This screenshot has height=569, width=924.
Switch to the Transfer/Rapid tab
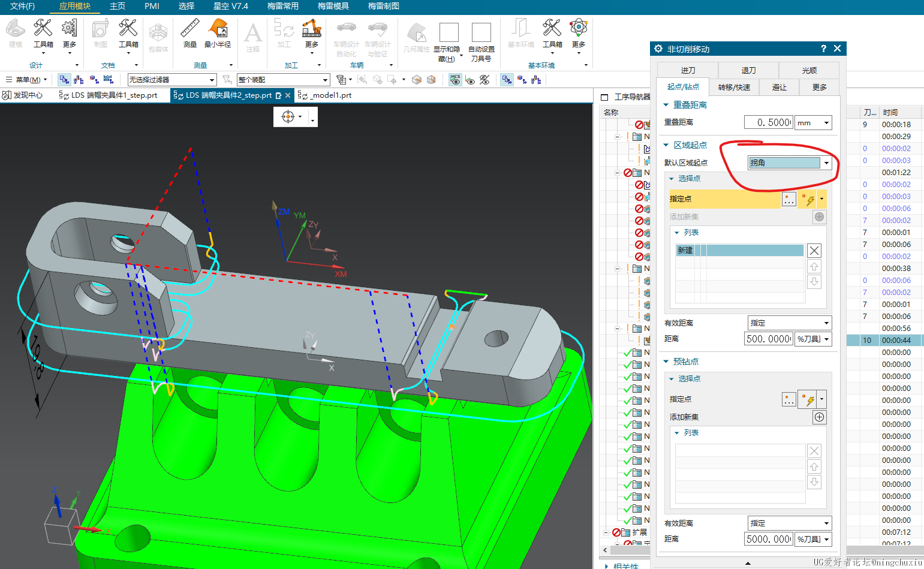click(x=734, y=88)
